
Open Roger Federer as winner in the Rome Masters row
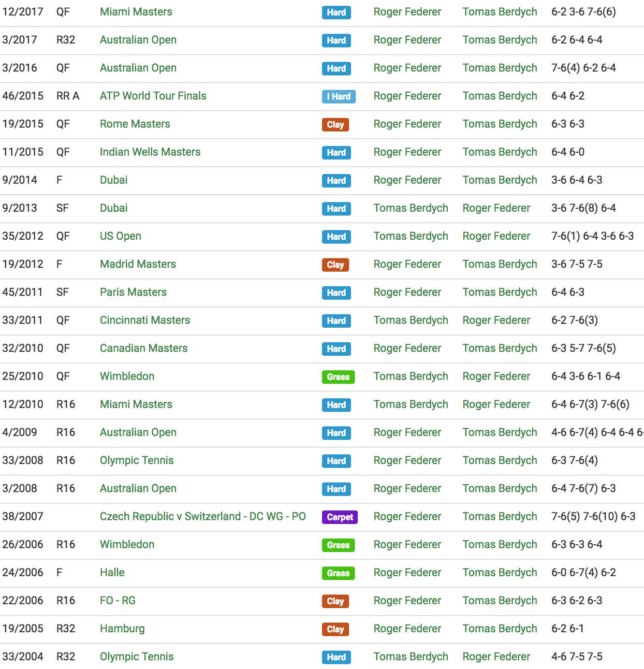click(x=407, y=124)
